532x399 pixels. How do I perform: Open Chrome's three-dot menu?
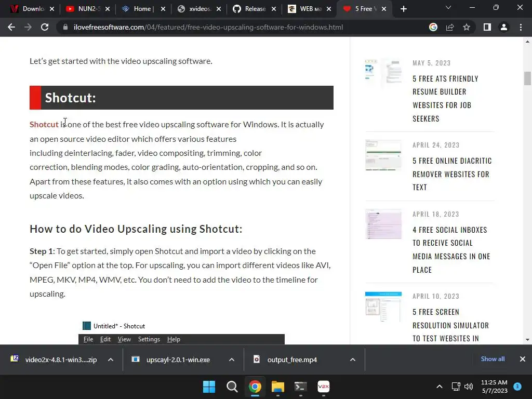click(x=521, y=27)
